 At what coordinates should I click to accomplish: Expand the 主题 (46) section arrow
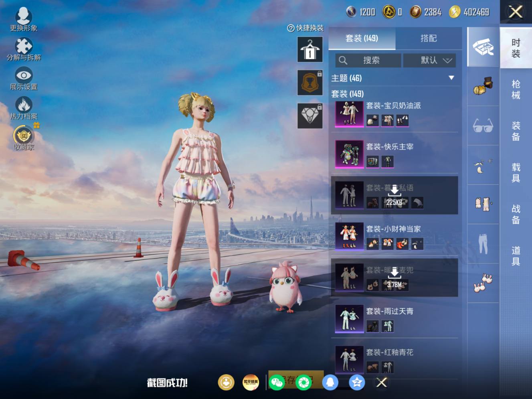point(451,78)
